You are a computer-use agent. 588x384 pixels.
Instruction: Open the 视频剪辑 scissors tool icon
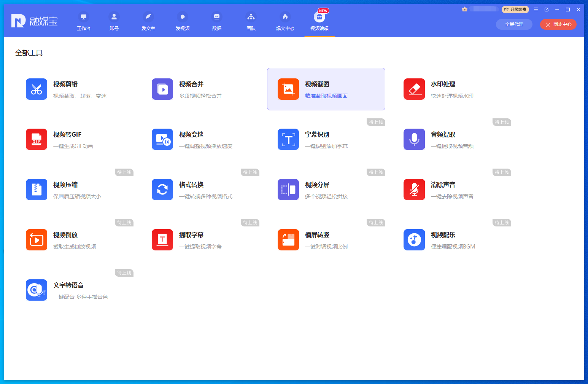37,89
